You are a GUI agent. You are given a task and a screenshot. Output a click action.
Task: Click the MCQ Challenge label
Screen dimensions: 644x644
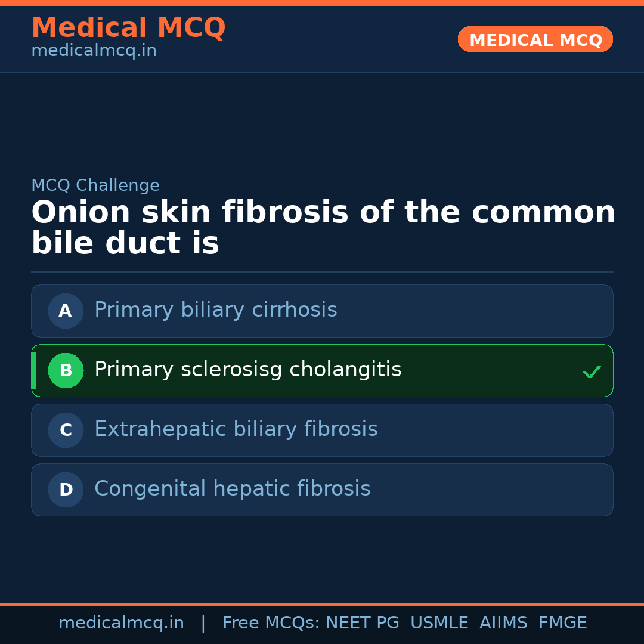[95, 185]
